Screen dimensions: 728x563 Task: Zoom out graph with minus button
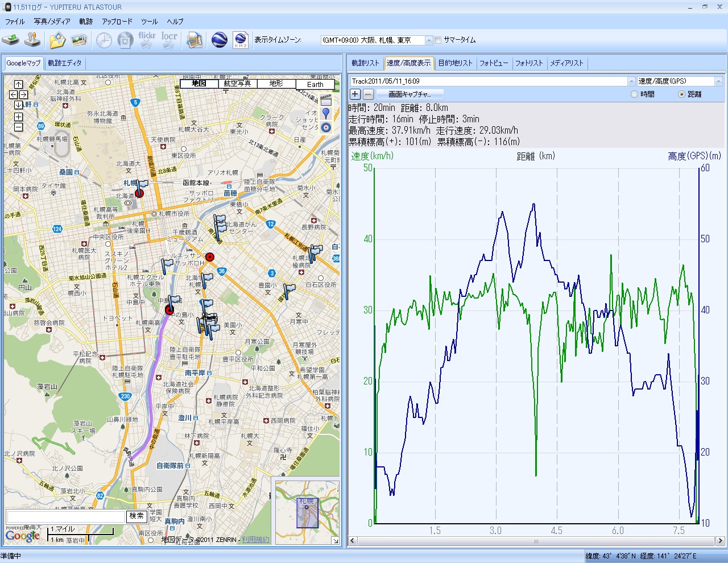click(368, 94)
